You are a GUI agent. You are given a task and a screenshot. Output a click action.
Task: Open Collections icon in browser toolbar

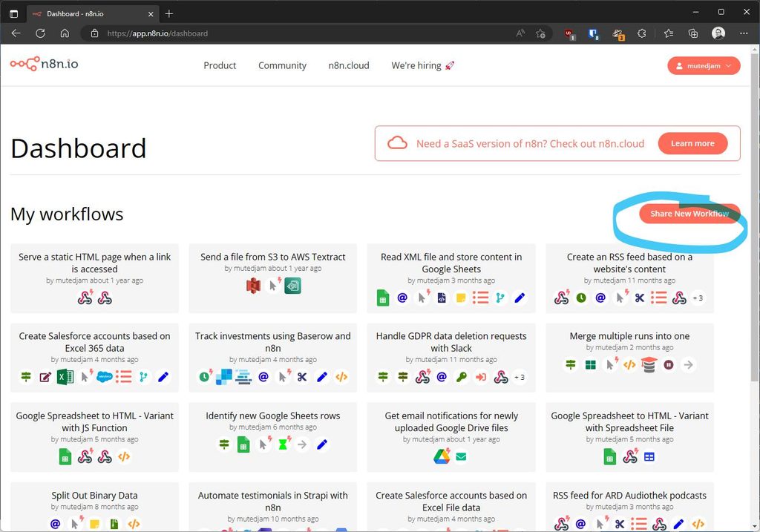[x=693, y=33]
